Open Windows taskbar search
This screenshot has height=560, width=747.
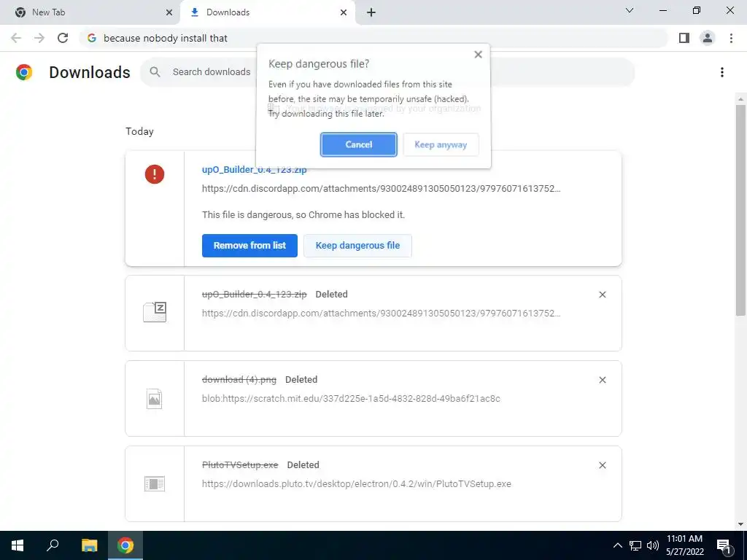coord(53,545)
